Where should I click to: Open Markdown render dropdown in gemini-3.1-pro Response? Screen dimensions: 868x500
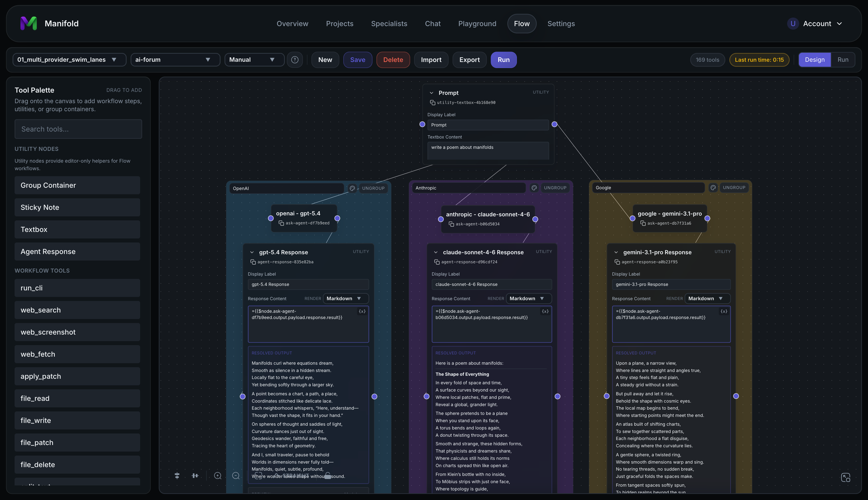[707, 299]
